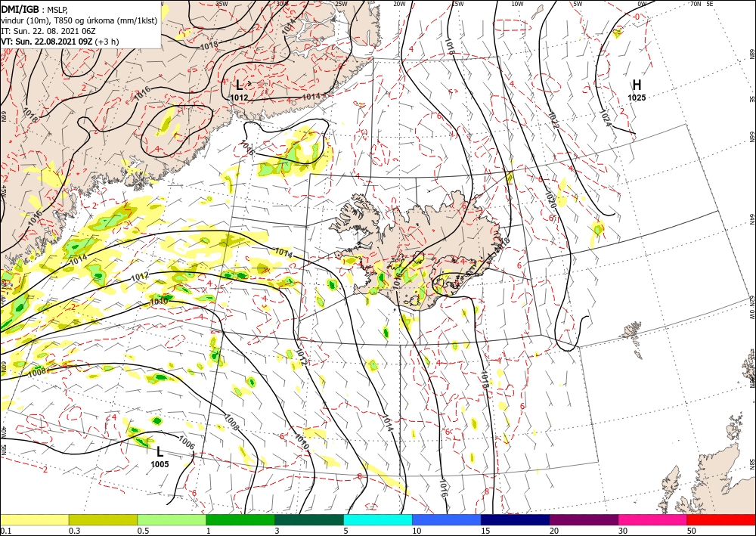Click the 30W longitude label
The width and height of the screenshot is (756, 536).
pos(282,3)
